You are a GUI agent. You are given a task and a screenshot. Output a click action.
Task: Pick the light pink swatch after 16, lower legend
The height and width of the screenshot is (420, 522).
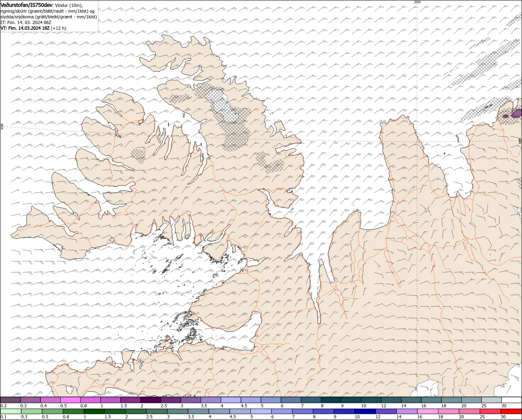coord(428,411)
